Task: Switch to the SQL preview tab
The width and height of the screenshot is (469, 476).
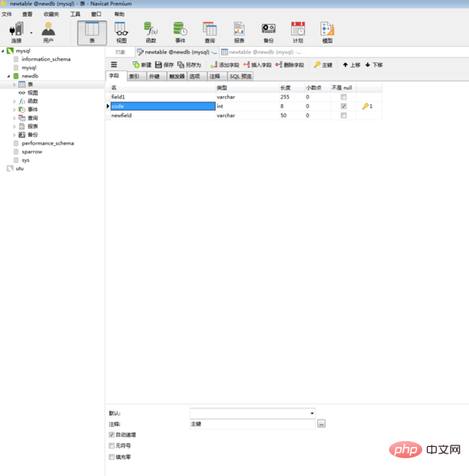Action: [x=241, y=76]
